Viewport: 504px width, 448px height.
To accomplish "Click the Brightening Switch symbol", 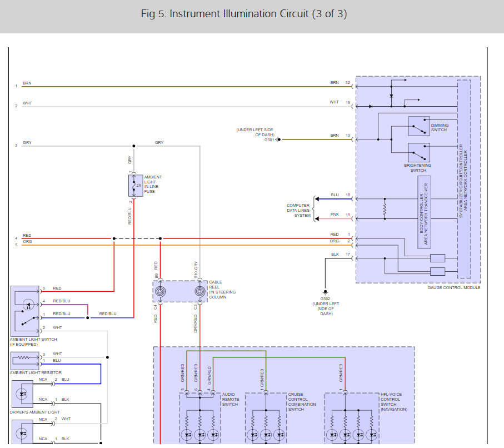I will (419, 152).
